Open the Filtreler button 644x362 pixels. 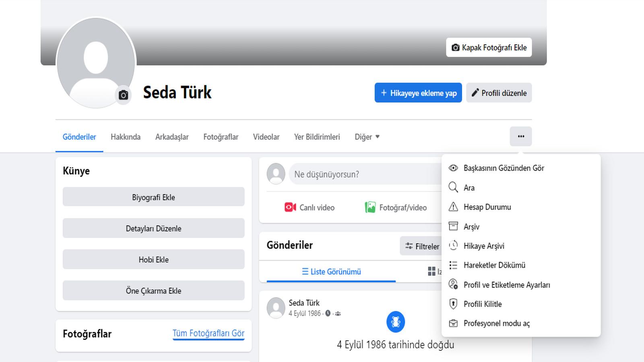421,246
